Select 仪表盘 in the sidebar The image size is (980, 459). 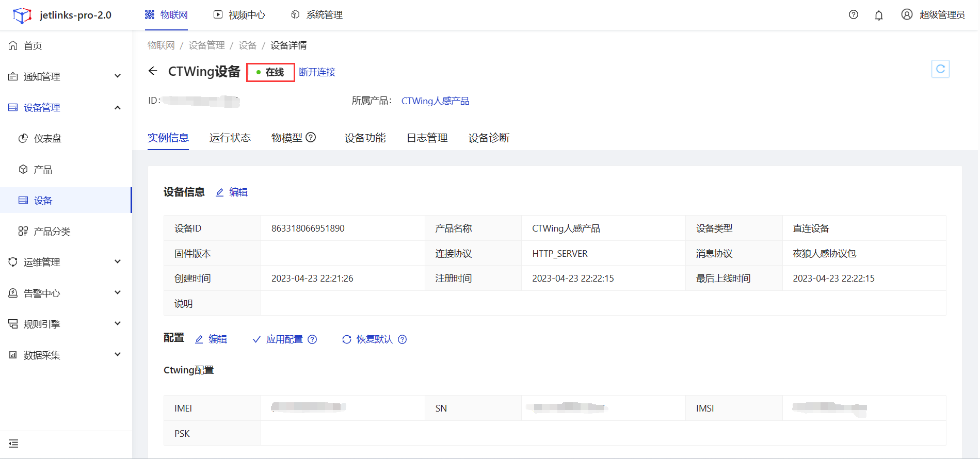[47, 138]
